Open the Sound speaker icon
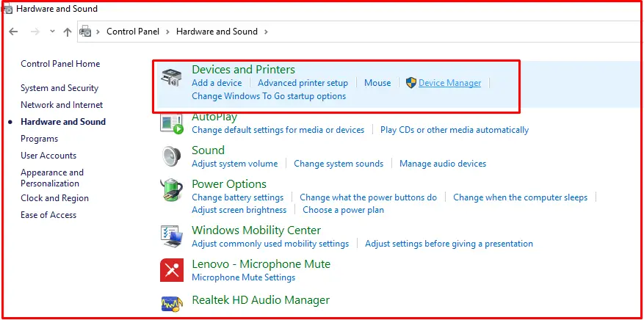 (171, 157)
